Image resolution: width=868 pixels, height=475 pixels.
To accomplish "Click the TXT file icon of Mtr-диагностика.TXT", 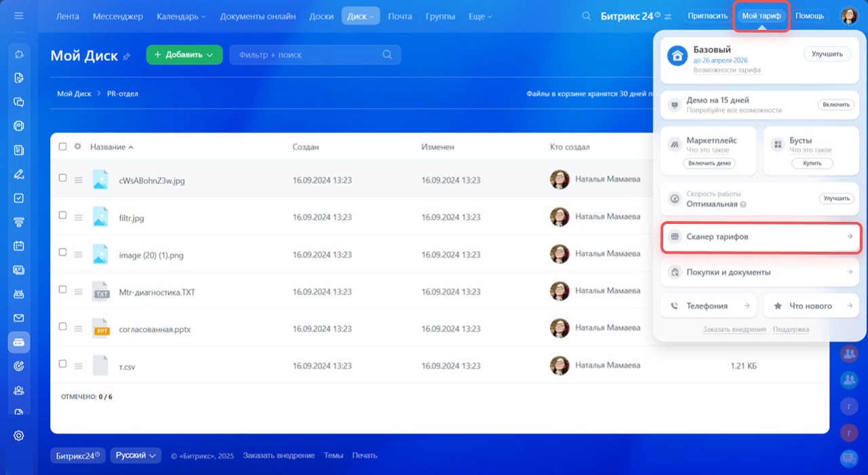I will coord(100,291).
